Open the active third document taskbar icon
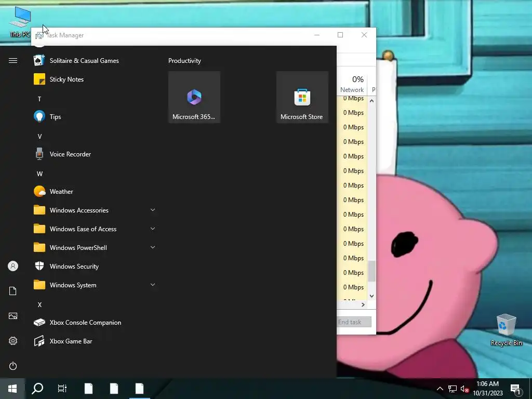 click(x=139, y=389)
